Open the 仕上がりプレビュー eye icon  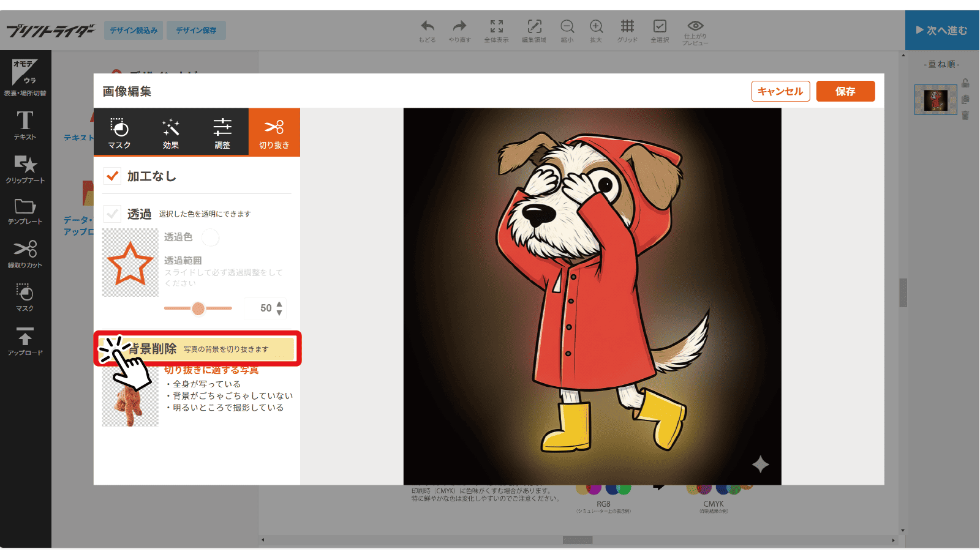pyautogui.click(x=695, y=30)
